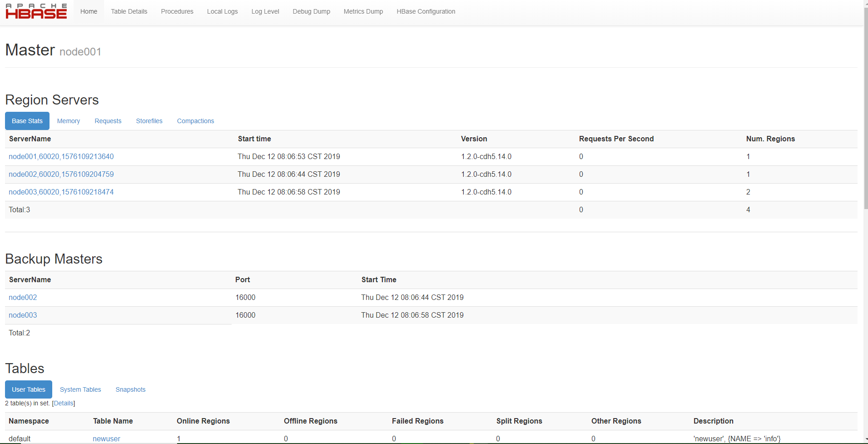This screenshot has height=444, width=868.
Task: Click the Port column header
Action: pyautogui.click(x=243, y=279)
